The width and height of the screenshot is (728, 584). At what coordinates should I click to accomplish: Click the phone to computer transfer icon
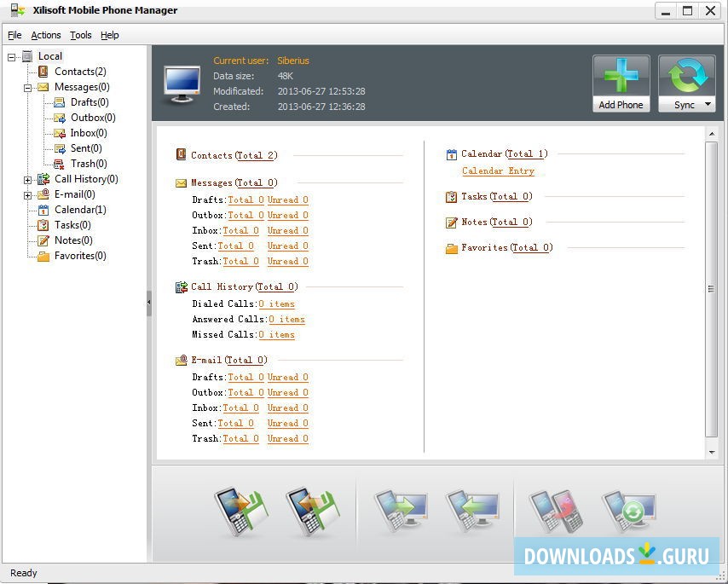(x=400, y=511)
